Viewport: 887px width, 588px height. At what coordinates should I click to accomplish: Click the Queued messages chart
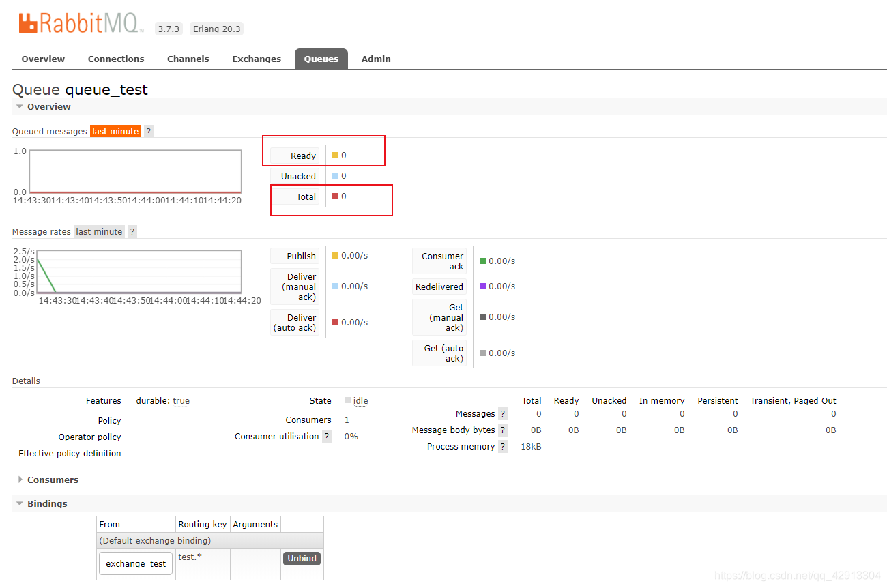(135, 172)
